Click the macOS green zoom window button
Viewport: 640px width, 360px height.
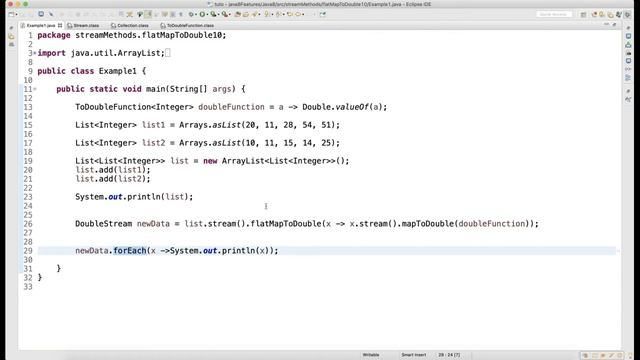[x=26, y=4]
